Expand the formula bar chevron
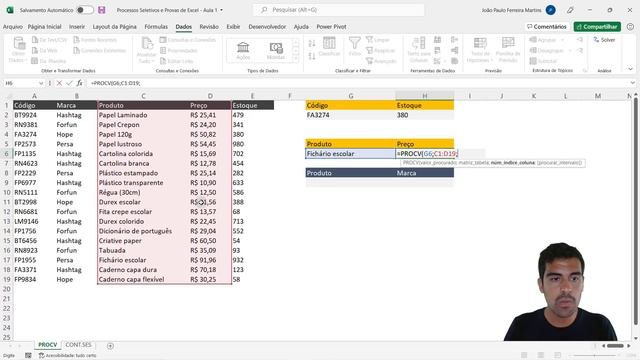The width and height of the screenshot is (640, 360). (x=632, y=83)
